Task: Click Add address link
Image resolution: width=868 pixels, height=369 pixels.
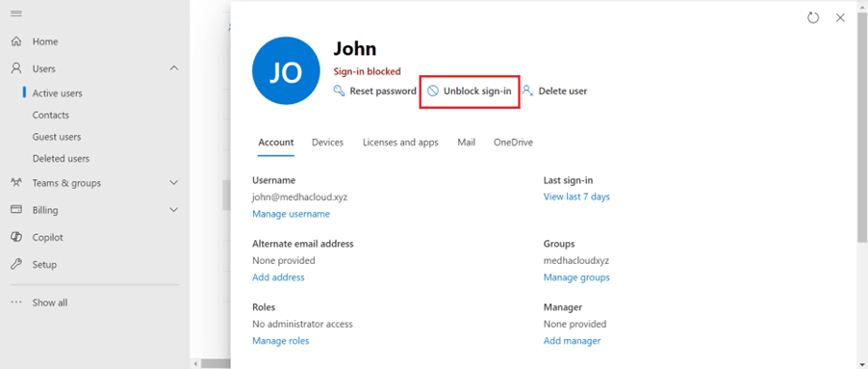Action: pyautogui.click(x=278, y=277)
